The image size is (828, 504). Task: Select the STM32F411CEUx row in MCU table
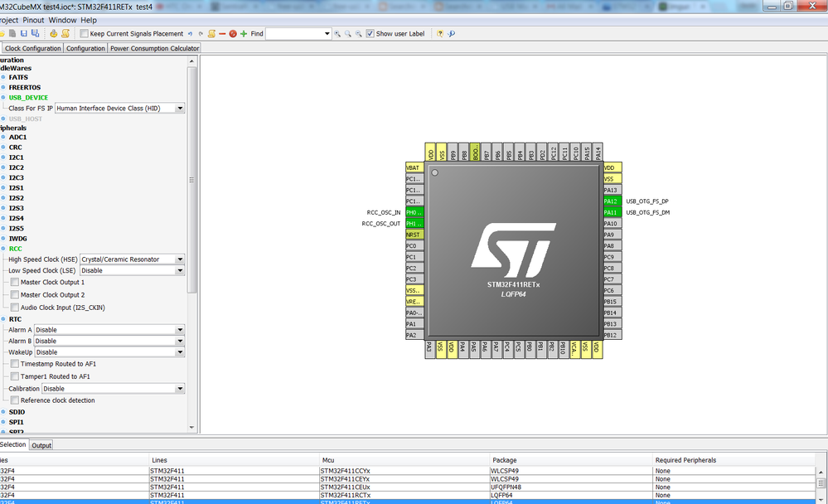click(x=408, y=487)
